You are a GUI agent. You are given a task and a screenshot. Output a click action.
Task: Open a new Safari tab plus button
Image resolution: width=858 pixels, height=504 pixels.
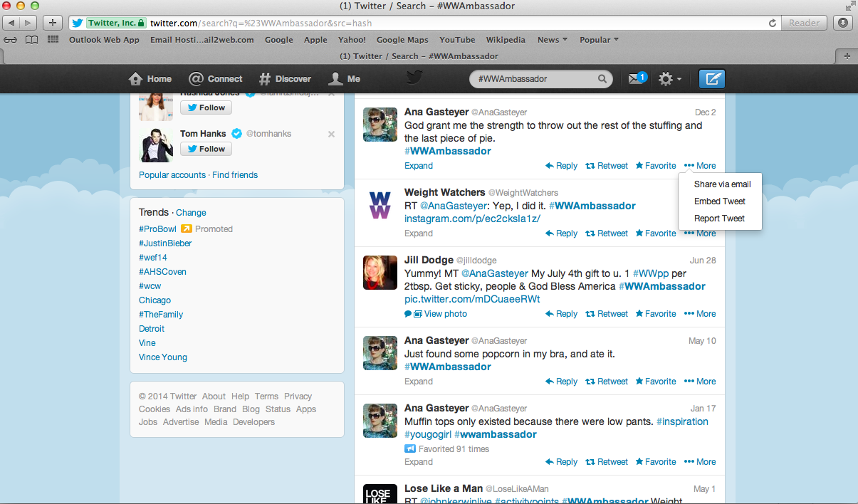click(x=847, y=56)
